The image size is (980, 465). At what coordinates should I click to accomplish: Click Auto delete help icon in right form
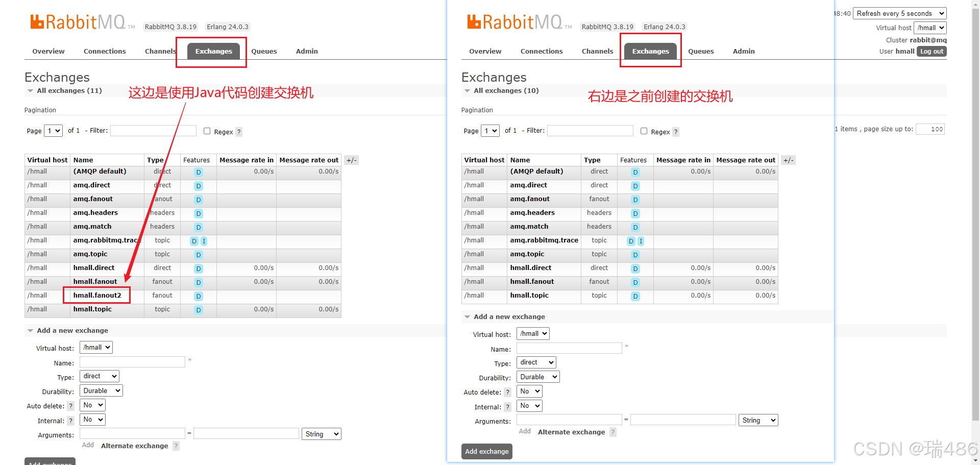[508, 393]
